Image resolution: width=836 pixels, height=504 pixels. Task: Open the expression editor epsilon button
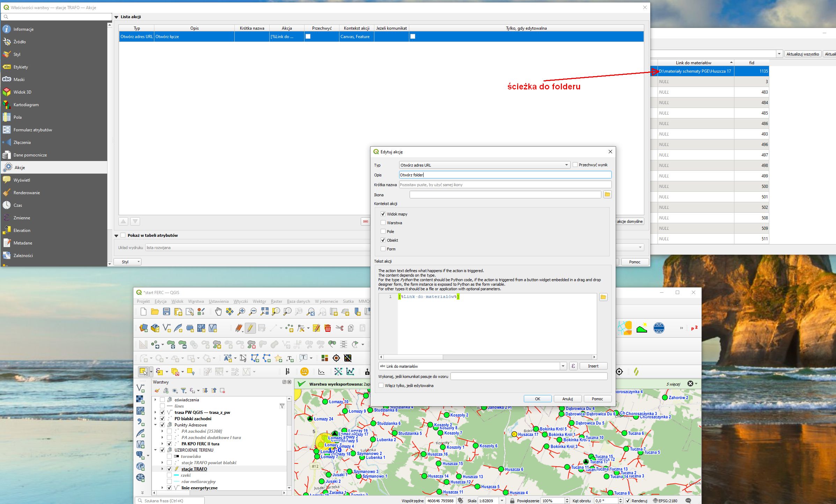(573, 366)
